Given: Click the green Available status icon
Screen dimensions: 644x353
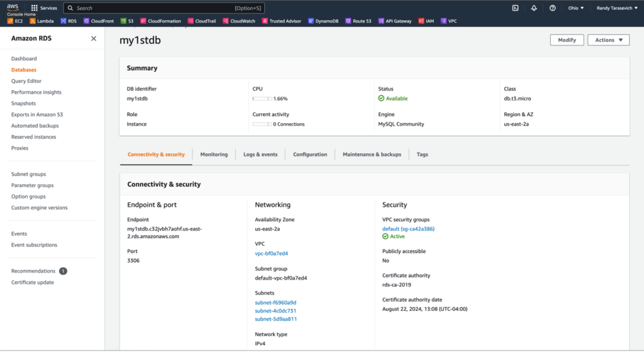Looking at the screenshot, I should pos(381,99).
